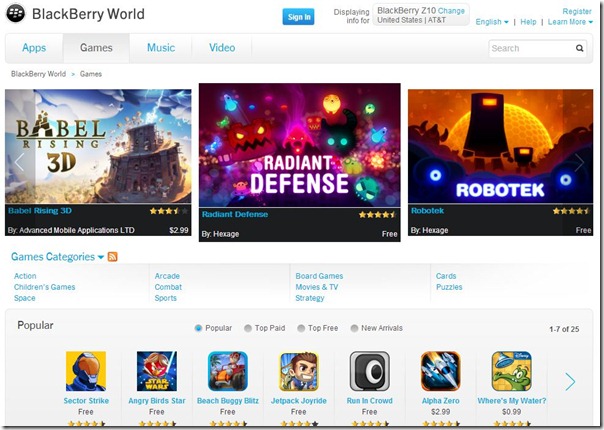604x430 pixels.
Task: Open the Games Categories RSS feed icon
Action: pyautogui.click(x=112, y=257)
